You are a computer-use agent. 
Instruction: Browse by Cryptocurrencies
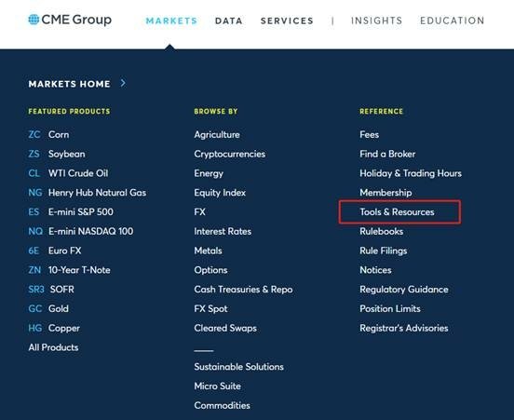[229, 154]
